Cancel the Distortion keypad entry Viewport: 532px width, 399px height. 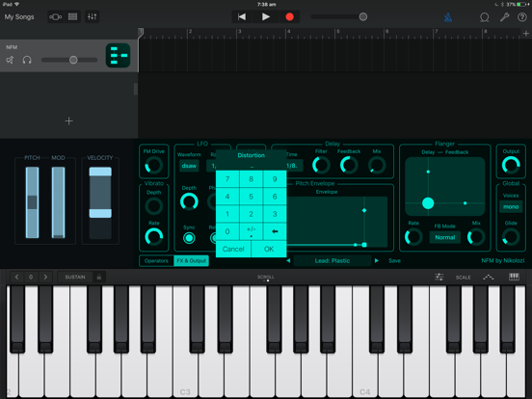tap(233, 249)
